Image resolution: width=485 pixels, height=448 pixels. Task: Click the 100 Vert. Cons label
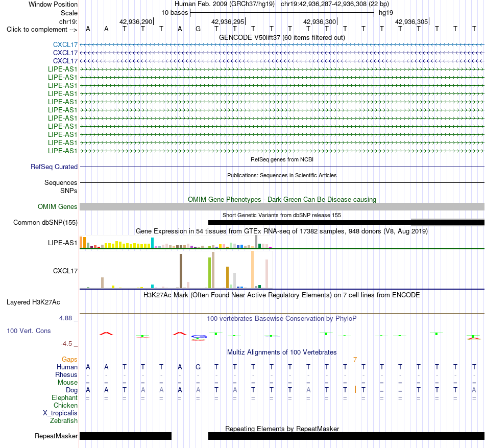(x=29, y=331)
